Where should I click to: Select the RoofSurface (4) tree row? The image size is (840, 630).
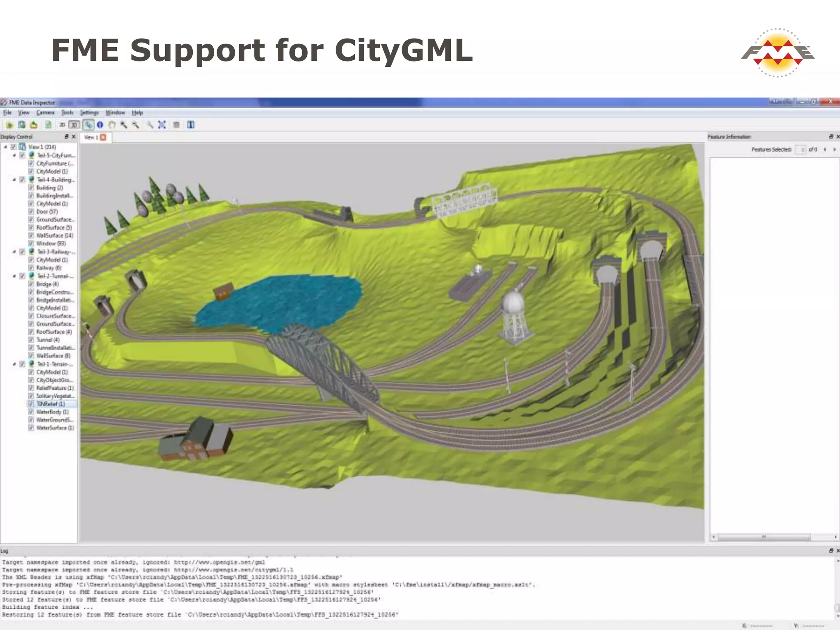pos(54,332)
